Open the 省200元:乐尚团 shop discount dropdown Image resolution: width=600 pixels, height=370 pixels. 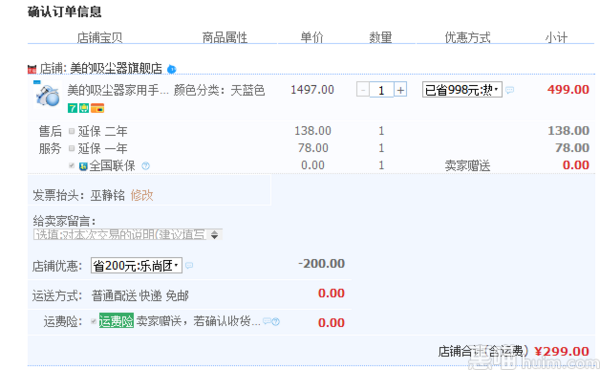[137, 265]
